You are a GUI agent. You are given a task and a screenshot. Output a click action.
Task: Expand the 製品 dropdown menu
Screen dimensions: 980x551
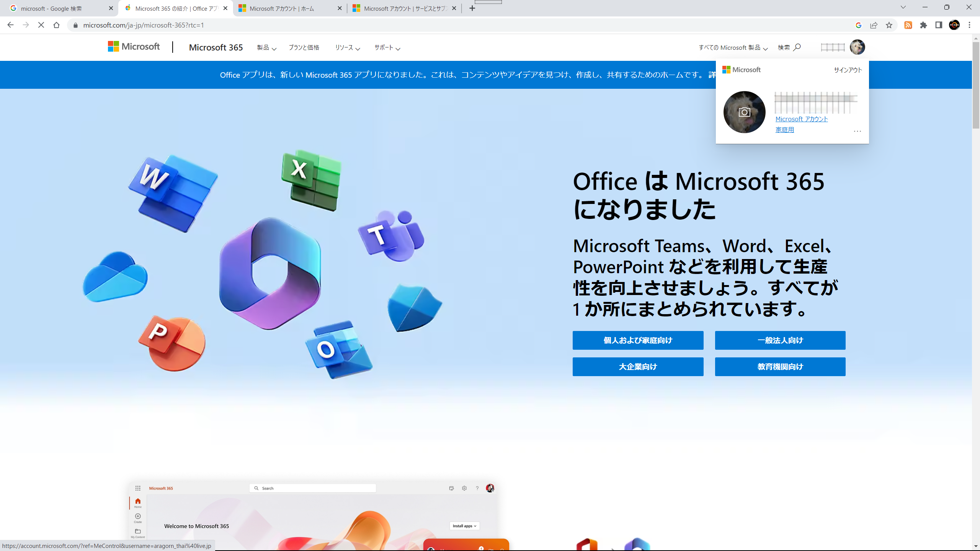click(266, 47)
